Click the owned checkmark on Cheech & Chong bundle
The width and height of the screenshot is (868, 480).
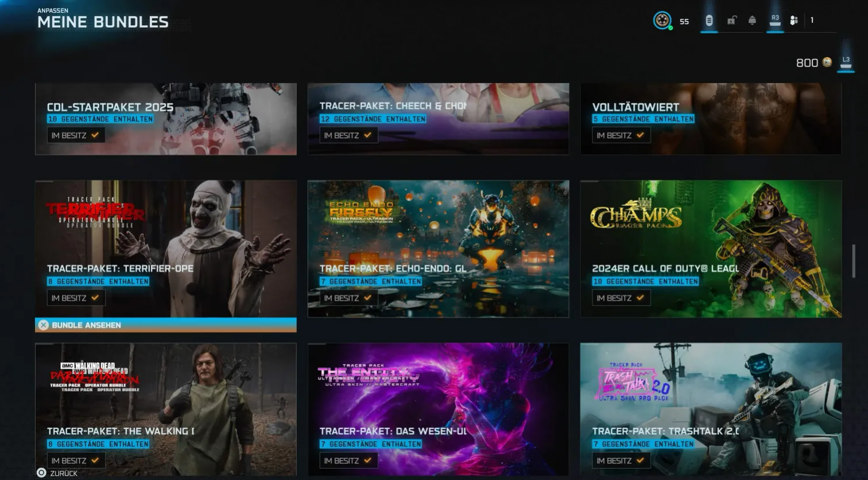[x=367, y=135]
